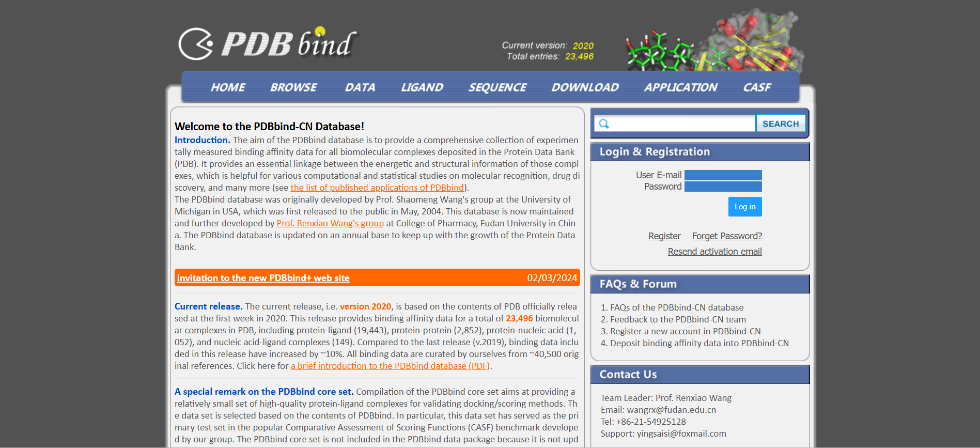
Task: Open the APPLICATION menu item
Action: [x=680, y=87]
